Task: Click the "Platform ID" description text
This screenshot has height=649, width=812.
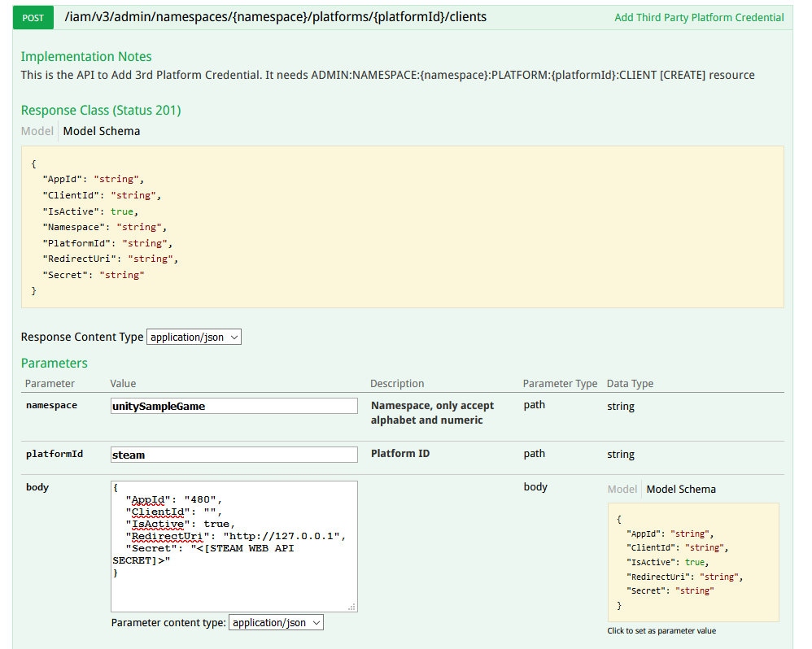Action: point(400,453)
